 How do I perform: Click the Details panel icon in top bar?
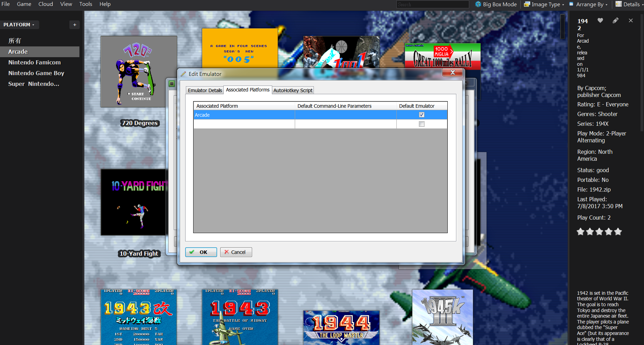point(619,4)
